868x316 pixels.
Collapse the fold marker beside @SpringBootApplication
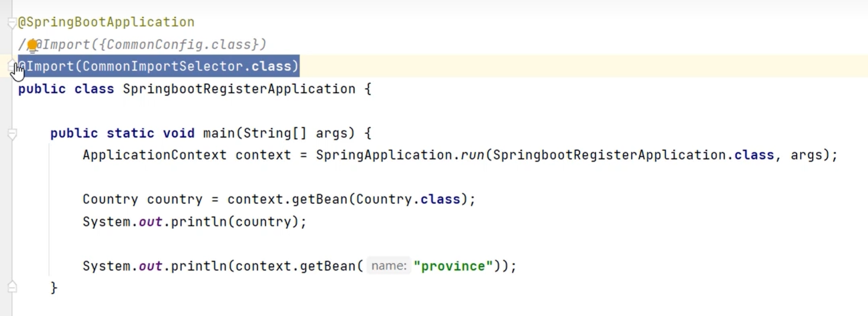tap(12, 23)
